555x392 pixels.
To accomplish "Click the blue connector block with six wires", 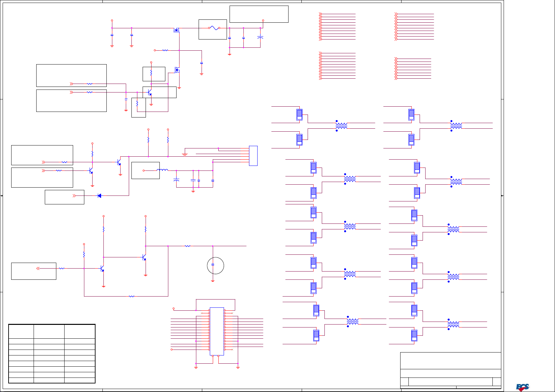I will [253, 156].
